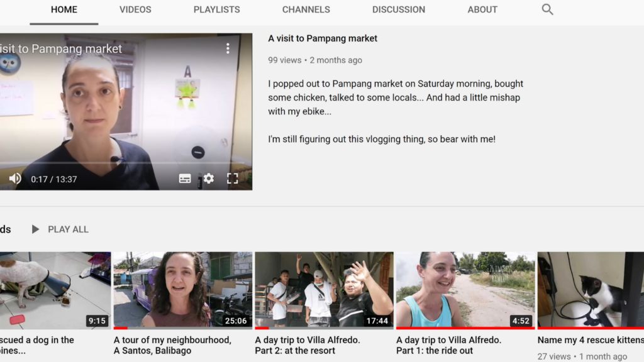Mute the video with the speaker icon
The width and height of the screenshot is (644, 362).
[14, 179]
